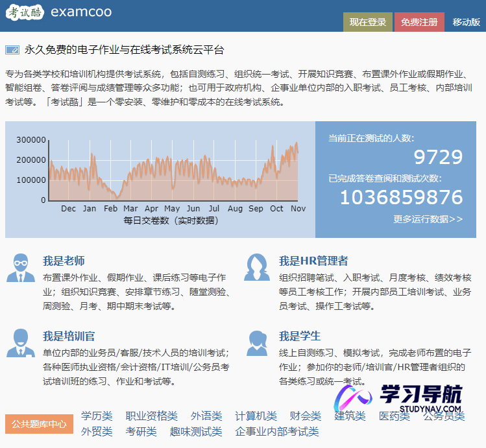Open the 趣味测试类 category link
This screenshot has height=448, width=486.
coord(195,431)
